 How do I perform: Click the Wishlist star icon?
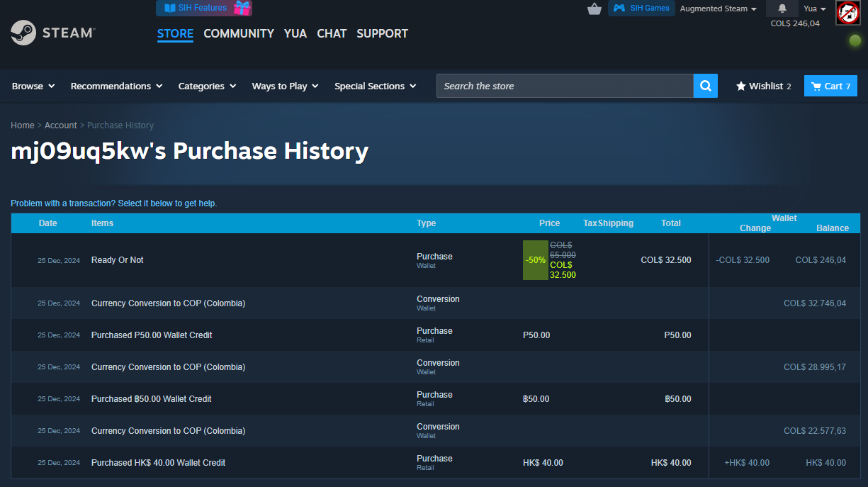tap(741, 86)
